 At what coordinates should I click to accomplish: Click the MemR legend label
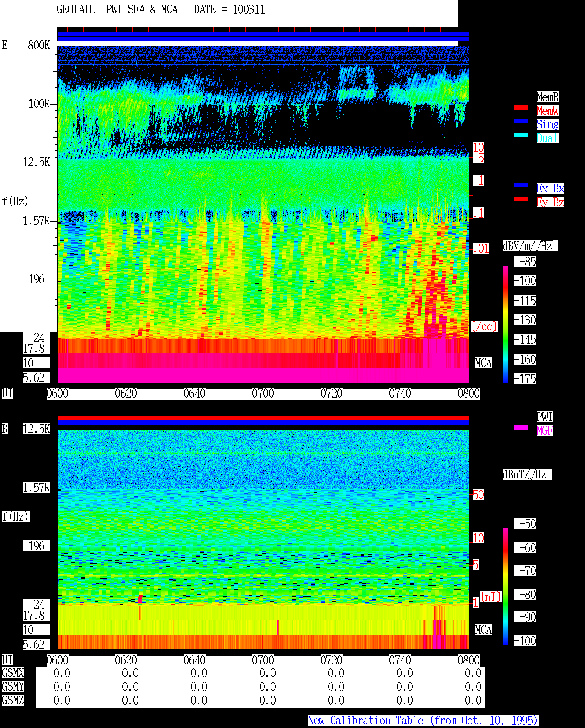tap(548, 97)
